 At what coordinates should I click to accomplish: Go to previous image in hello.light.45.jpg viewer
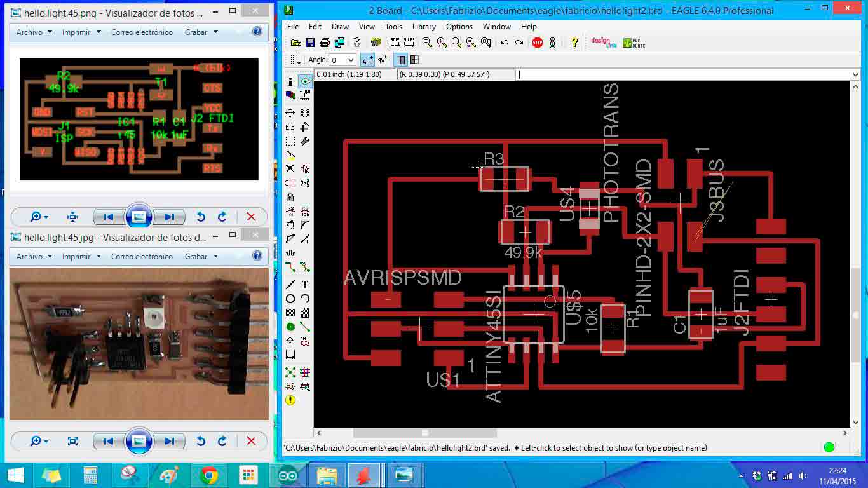(x=107, y=441)
